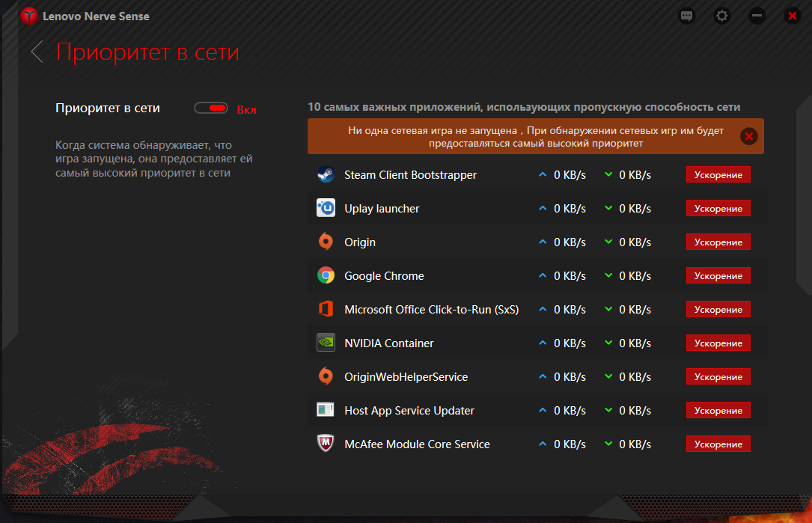Select McAfee Module Core Service label

(x=417, y=444)
